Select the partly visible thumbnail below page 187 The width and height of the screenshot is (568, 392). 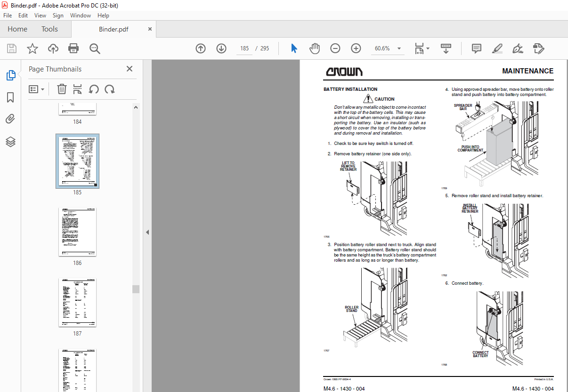(77, 370)
